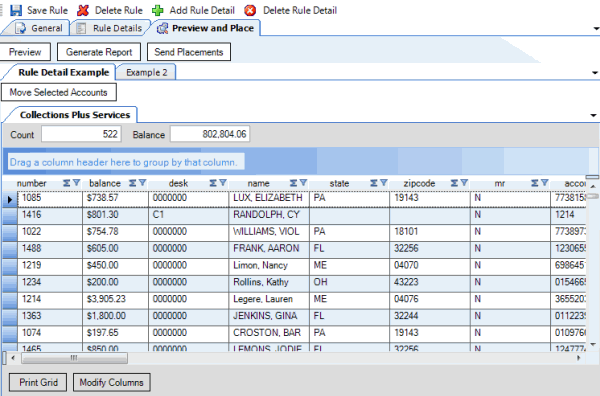Click the Modify Columns button

coord(111,382)
